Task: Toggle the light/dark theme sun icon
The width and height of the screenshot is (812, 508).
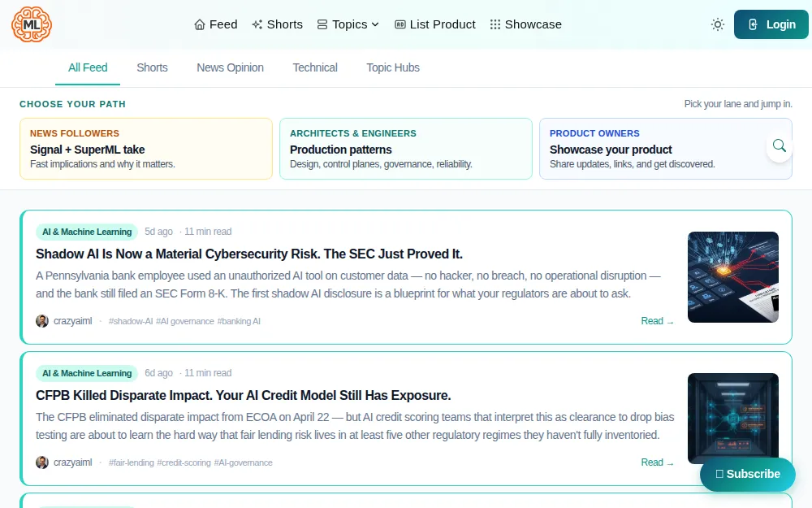Action: pyautogui.click(x=717, y=24)
